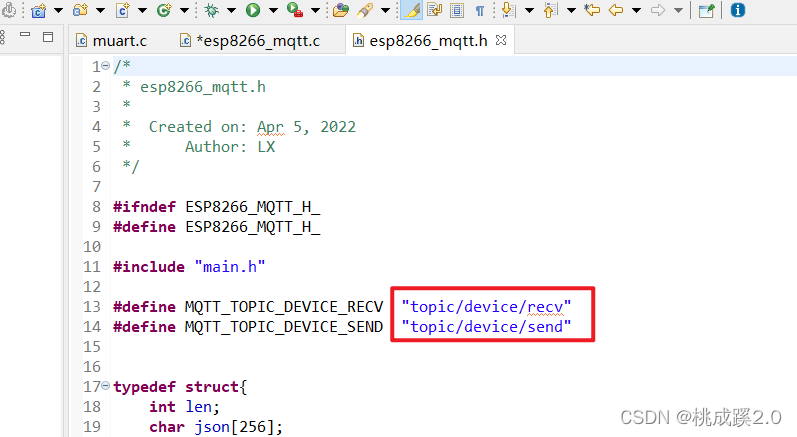Click the Forward navigation arrow
The width and height of the screenshot is (797, 437).
[658, 10]
